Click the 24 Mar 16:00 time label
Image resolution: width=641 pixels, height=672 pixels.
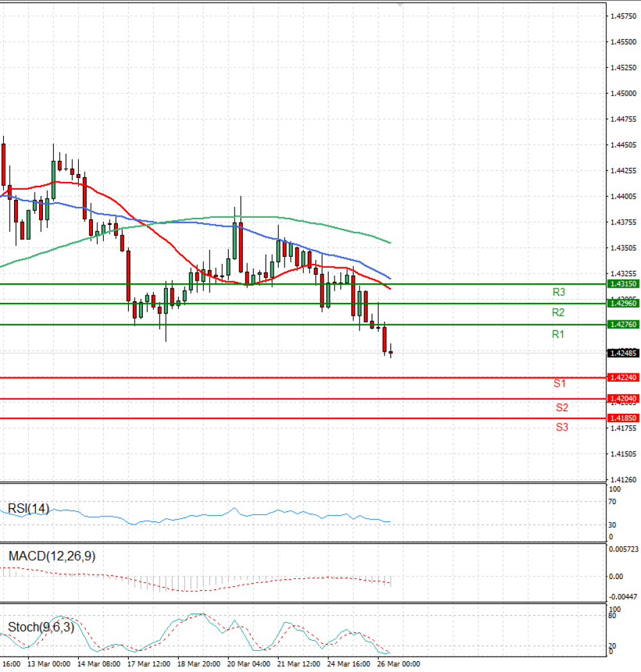click(x=349, y=664)
